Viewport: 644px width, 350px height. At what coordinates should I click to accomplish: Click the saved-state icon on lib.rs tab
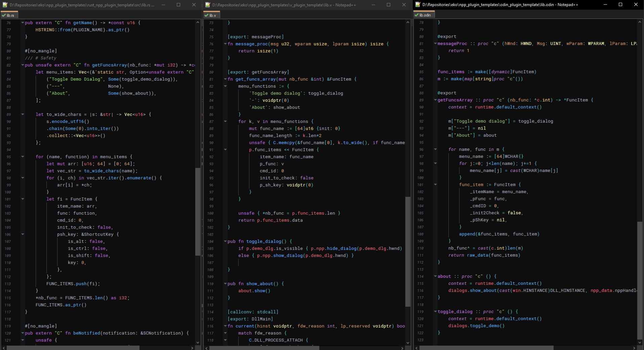click(x=4, y=15)
